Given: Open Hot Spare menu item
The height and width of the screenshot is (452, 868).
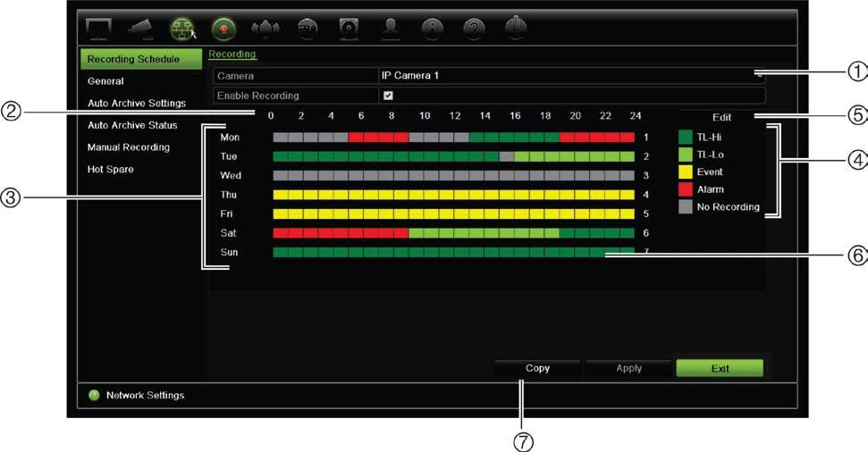Looking at the screenshot, I should (x=110, y=170).
